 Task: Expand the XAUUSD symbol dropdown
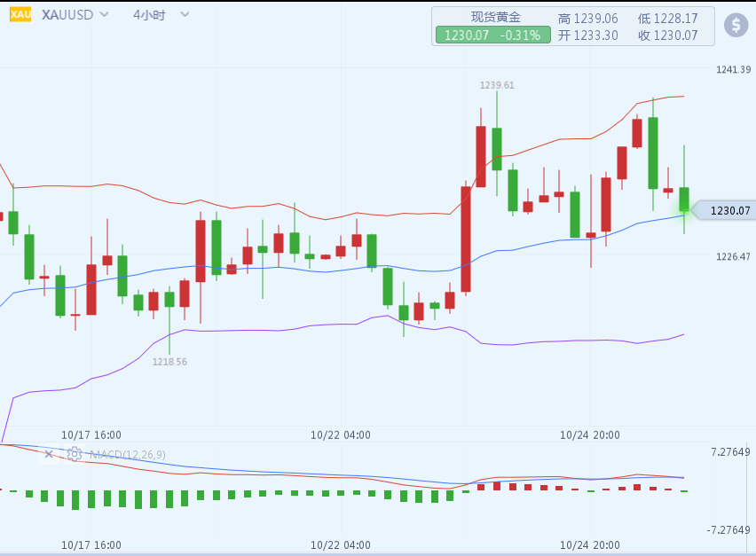coord(105,15)
